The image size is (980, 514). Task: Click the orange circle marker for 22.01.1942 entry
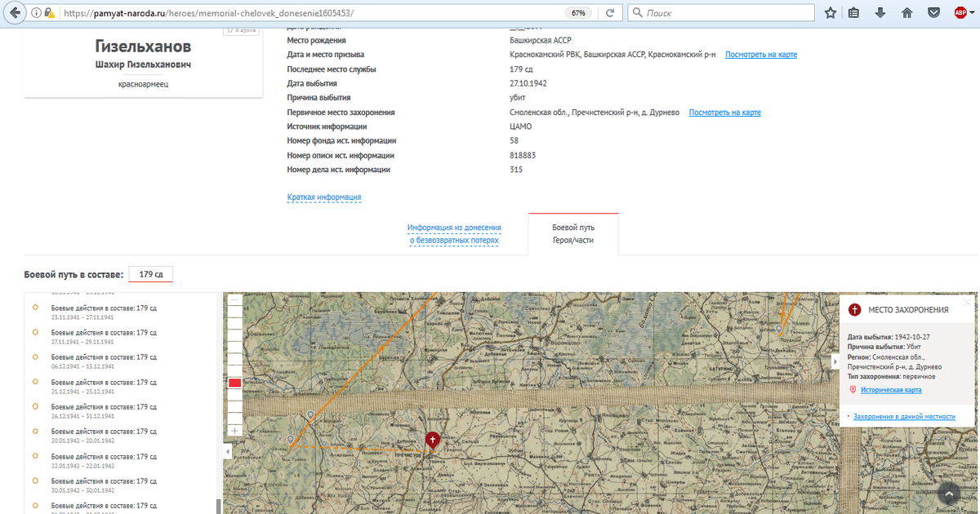tap(35, 455)
